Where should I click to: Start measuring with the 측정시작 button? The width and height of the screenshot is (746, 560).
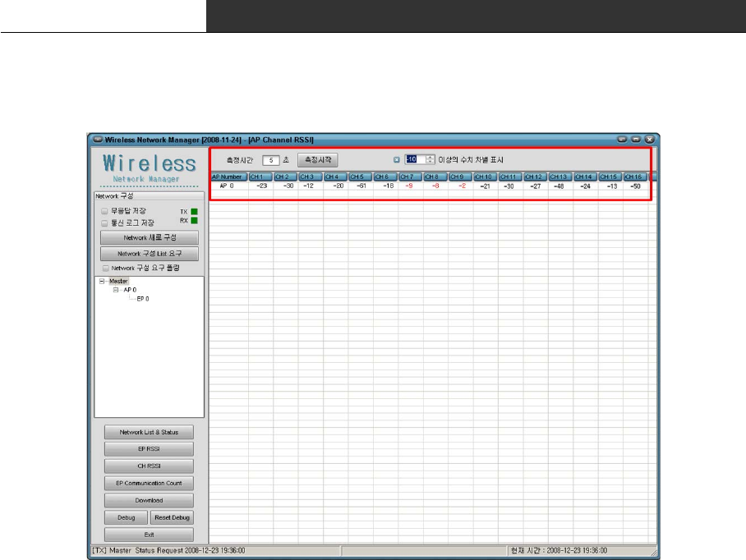pos(318,160)
